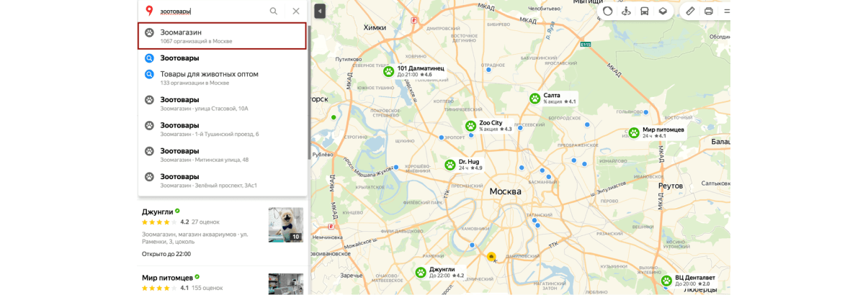Enable street panorama mode icon

(626, 11)
